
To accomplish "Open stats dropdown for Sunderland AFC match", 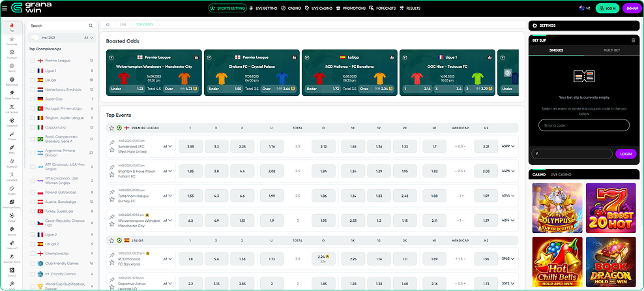I will click(168, 146).
